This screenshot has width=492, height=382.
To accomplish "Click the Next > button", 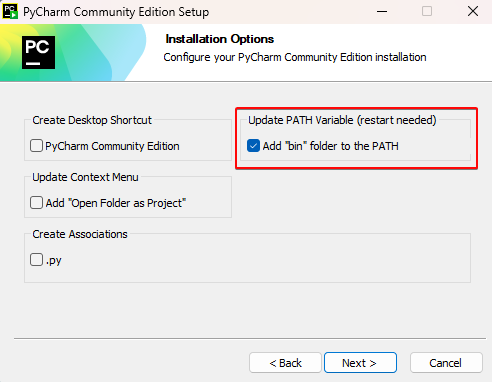I will pos(360,363).
